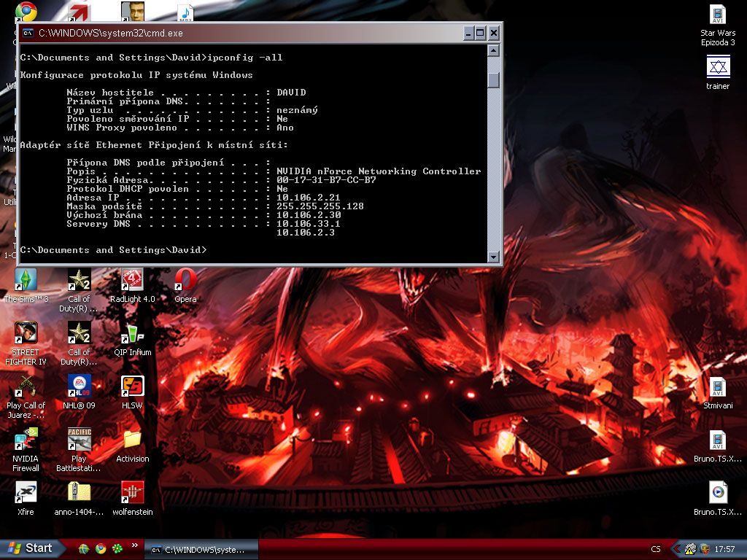Click the scroll down arrow in cmd window

[494, 257]
